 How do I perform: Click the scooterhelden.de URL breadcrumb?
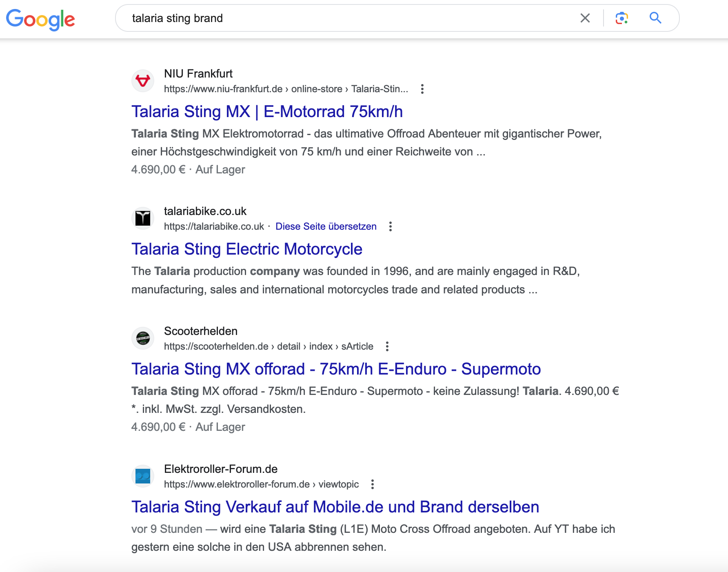pyautogui.click(x=269, y=346)
